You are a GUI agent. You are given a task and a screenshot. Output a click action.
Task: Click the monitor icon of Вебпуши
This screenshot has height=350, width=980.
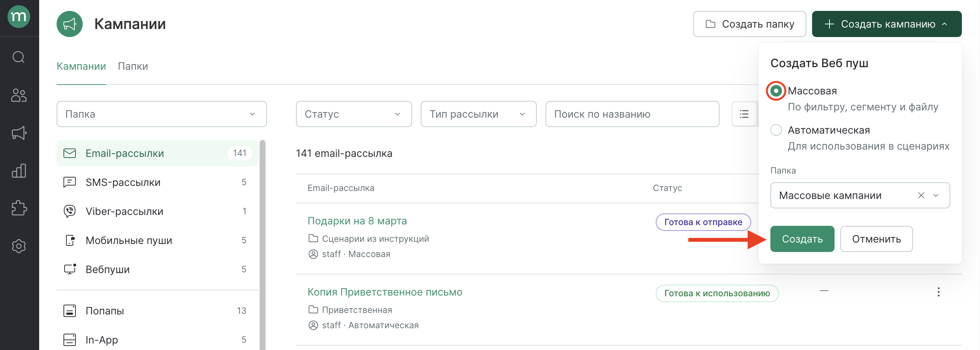click(x=70, y=269)
